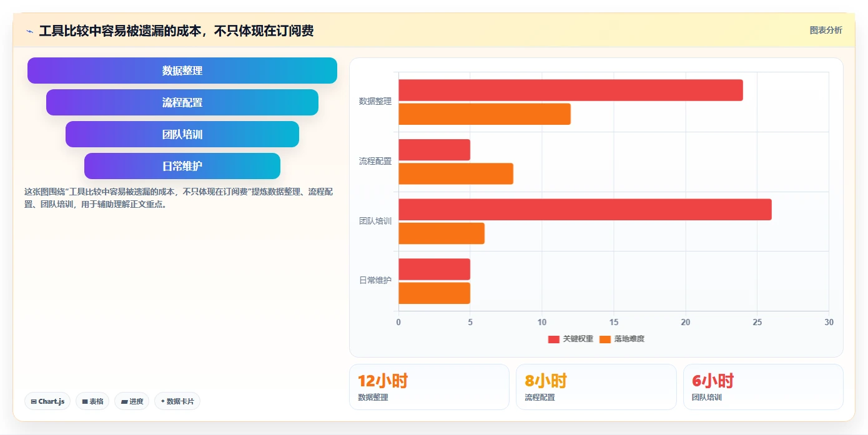Click the description paragraph under the funnel
The height and width of the screenshot is (435, 868).
click(180, 198)
